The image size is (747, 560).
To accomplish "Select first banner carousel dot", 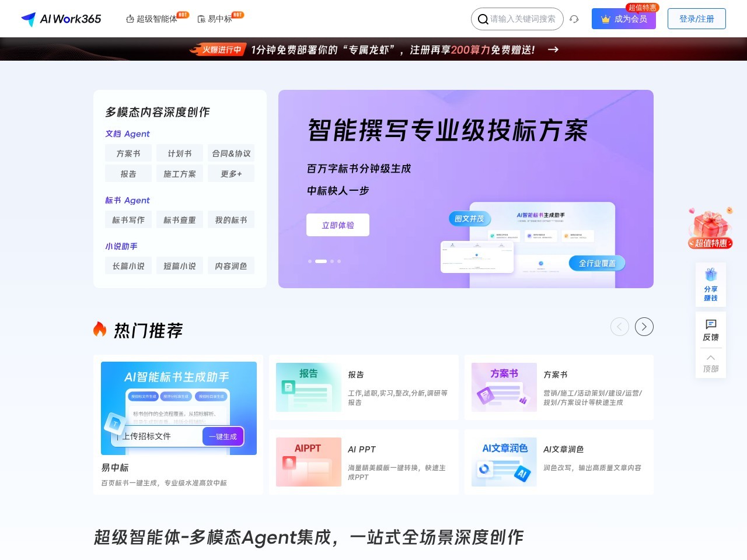I will tap(309, 261).
